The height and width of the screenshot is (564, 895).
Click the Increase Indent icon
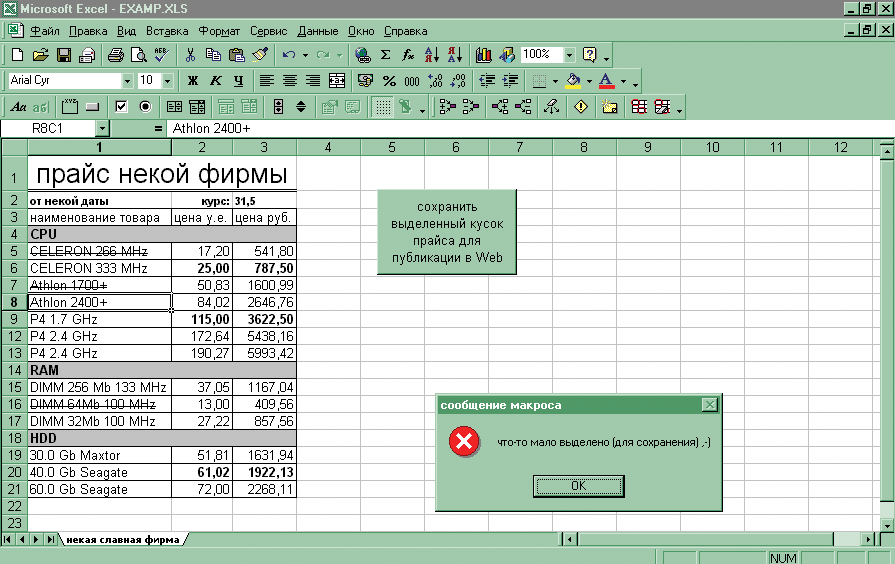[x=510, y=81]
